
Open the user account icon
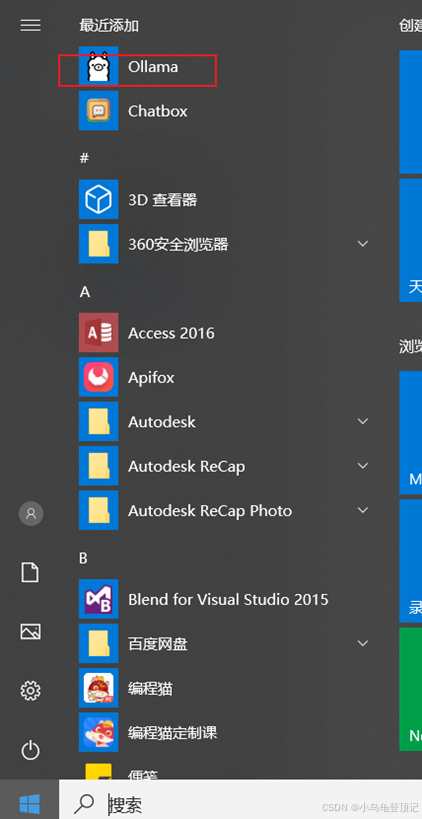[x=31, y=514]
